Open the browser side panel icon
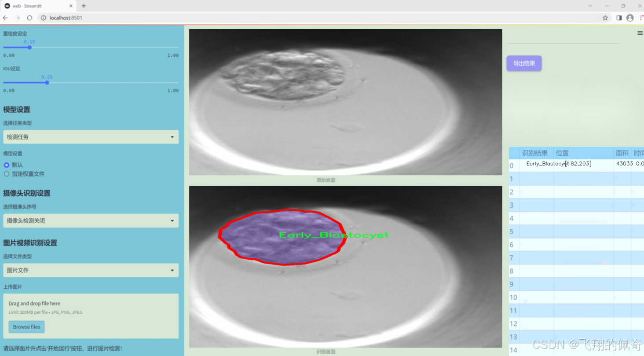 [x=619, y=18]
